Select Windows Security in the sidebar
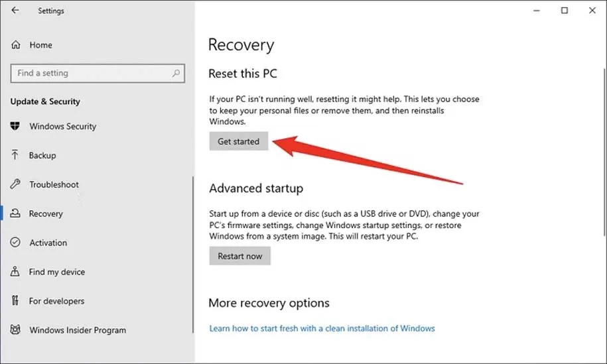The height and width of the screenshot is (364, 607). point(62,127)
